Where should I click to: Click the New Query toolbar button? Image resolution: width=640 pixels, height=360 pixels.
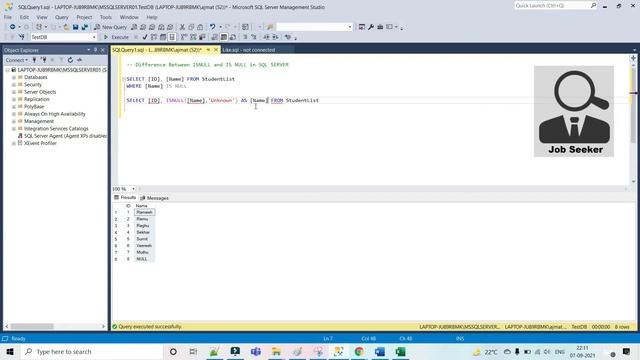pyautogui.click(x=111, y=27)
